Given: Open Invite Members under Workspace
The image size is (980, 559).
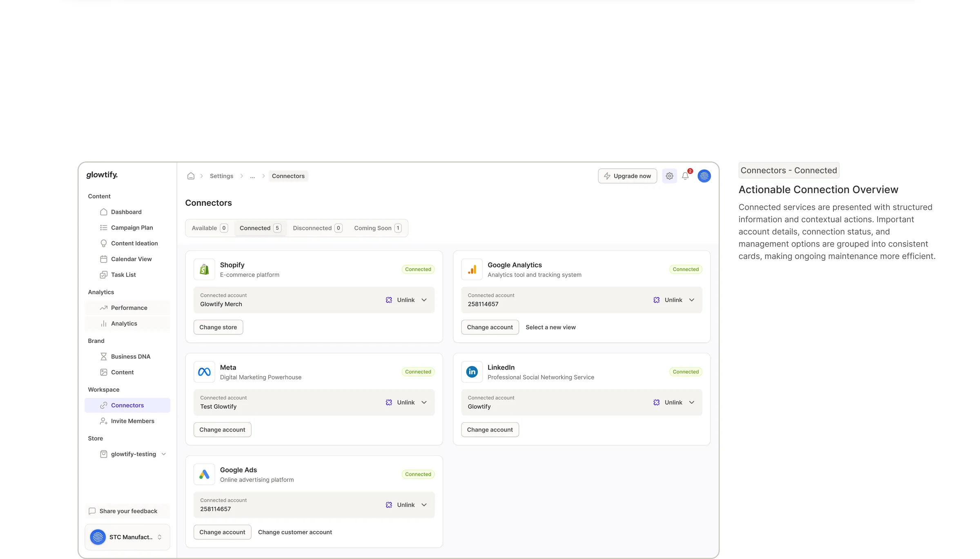Looking at the screenshot, I should pos(127,421).
